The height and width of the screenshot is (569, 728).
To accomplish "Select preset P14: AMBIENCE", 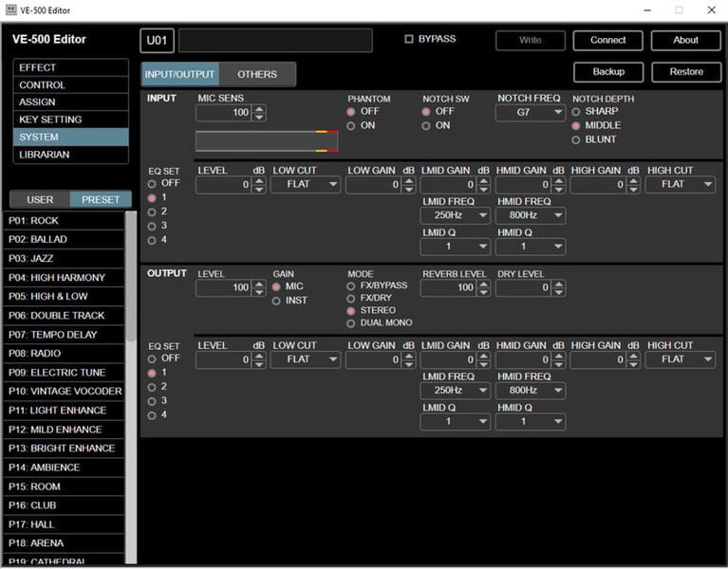I will tap(64, 468).
